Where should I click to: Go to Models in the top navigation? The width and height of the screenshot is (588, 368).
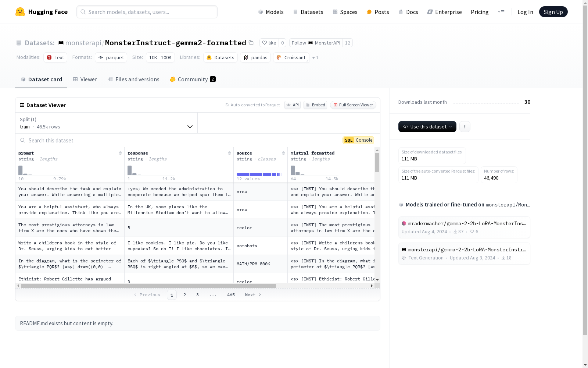click(x=271, y=12)
